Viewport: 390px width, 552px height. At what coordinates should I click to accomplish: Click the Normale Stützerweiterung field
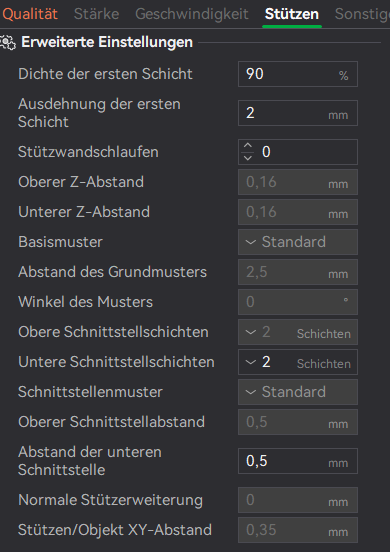(x=298, y=500)
